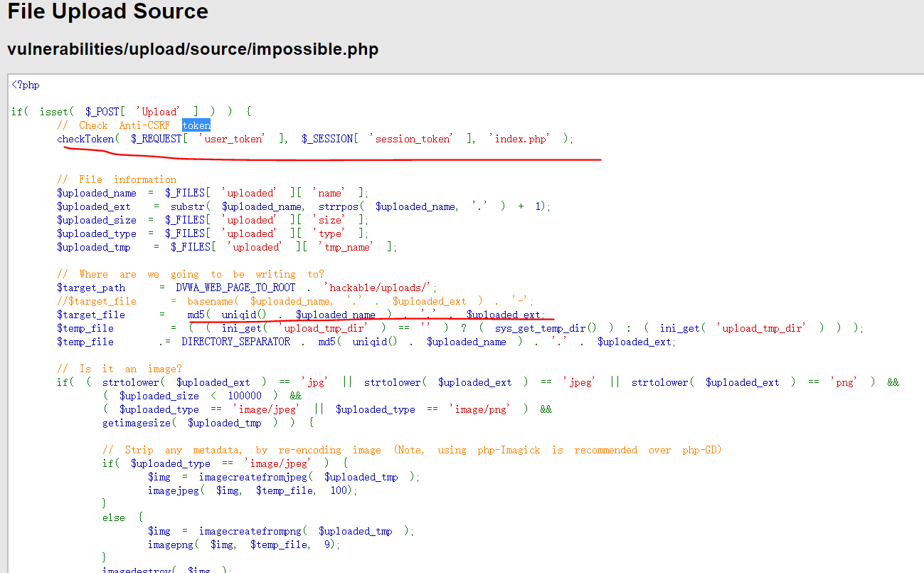Click the 'vulnerabilities/upload/source/impossible.php' path heading
Viewport: 924px width, 573px height.
pos(193,50)
